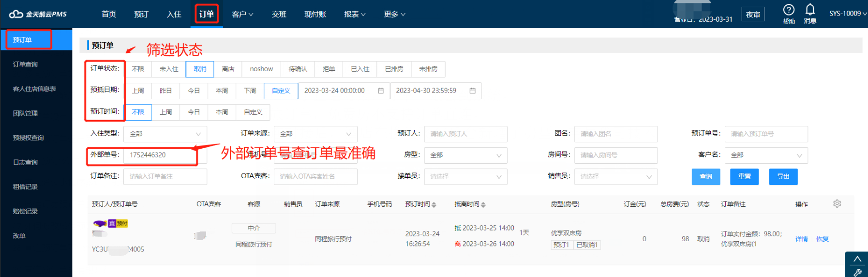868x277 pixels.
Task: Click the 重置 reset button
Action: click(744, 176)
